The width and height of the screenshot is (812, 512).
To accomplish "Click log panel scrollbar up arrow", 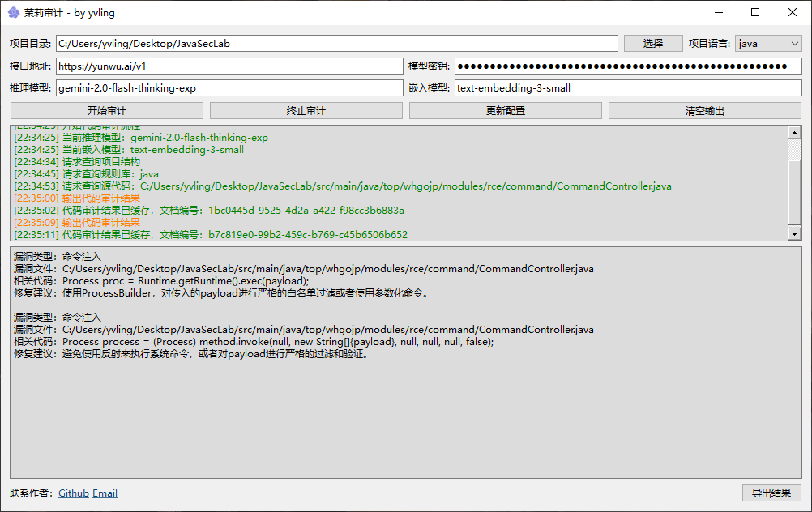I will (794, 134).
